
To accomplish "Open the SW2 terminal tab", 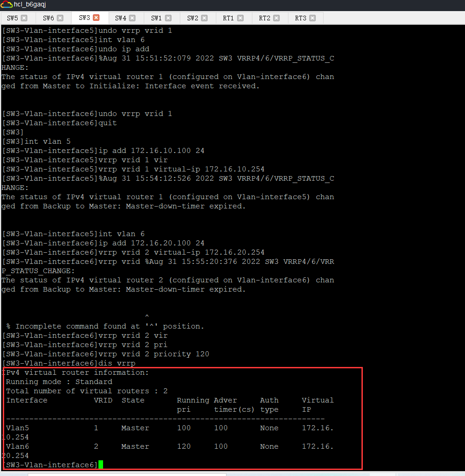I will click(x=193, y=18).
